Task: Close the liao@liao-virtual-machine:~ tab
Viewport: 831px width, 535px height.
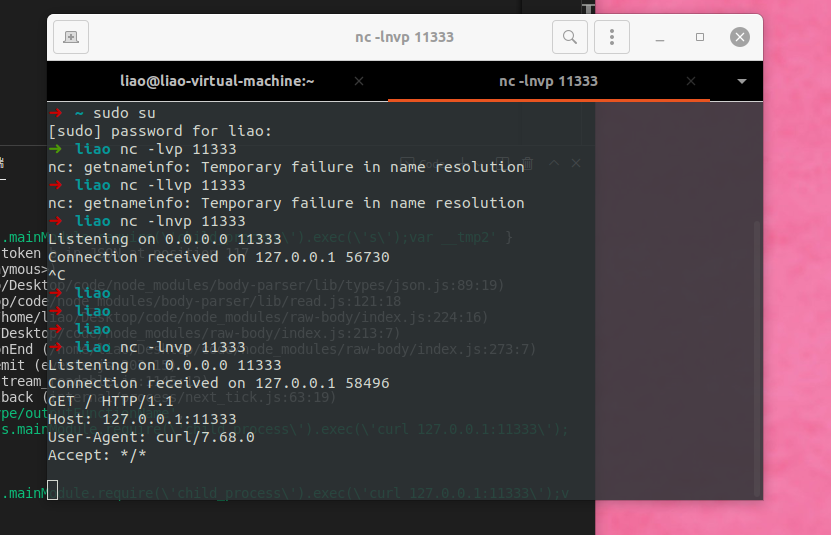Action: click(x=359, y=81)
